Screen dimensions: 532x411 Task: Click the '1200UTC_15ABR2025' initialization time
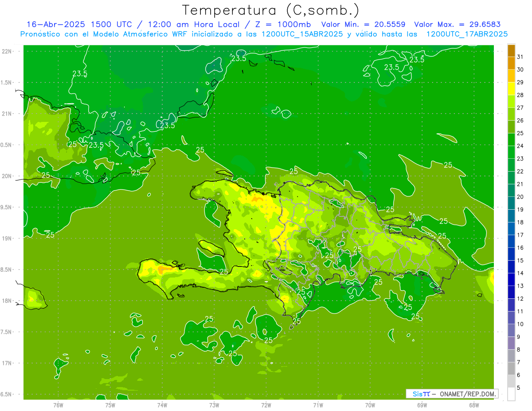302,34
